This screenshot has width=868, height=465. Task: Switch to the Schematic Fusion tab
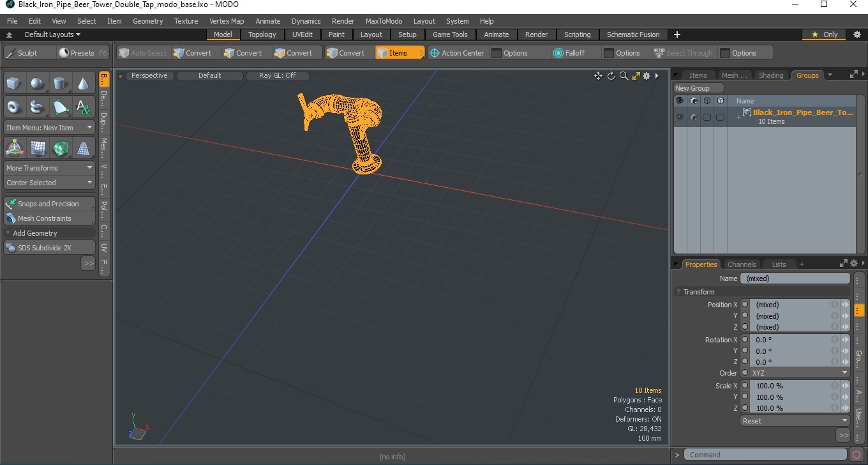[633, 34]
